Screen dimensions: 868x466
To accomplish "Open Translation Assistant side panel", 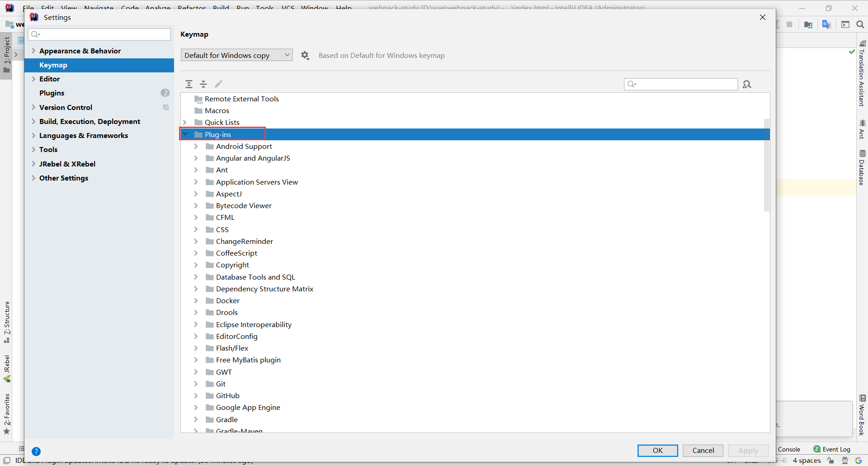I will [x=862, y=73].
